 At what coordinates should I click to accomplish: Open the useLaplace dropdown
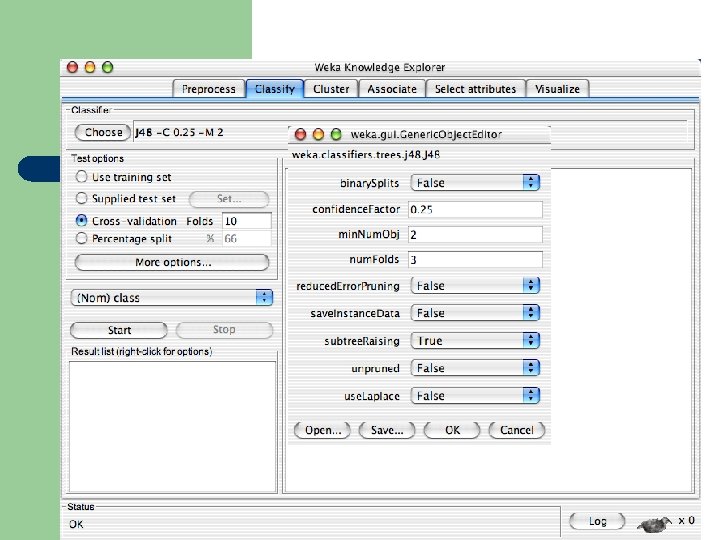[475, 395]
